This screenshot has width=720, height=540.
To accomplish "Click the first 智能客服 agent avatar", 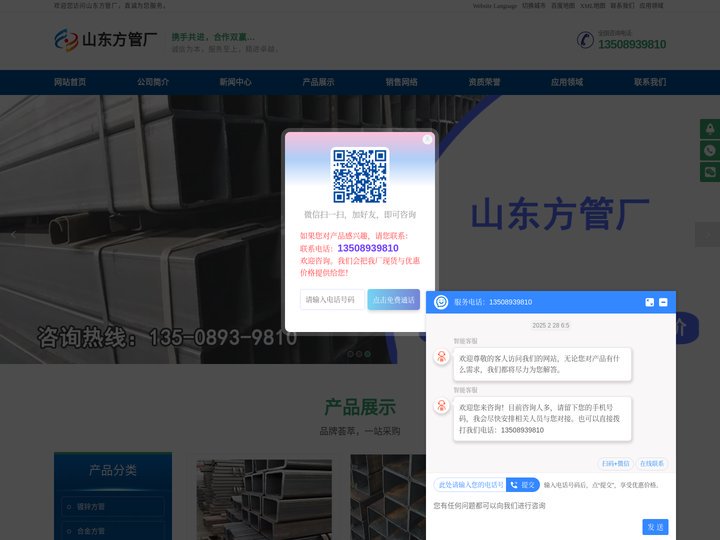I will [x=442, y=357].
